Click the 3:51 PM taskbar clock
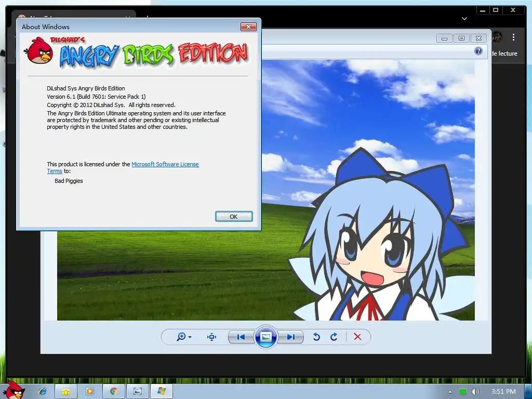This screenshot has width=532, height=399. click(503, 392)
